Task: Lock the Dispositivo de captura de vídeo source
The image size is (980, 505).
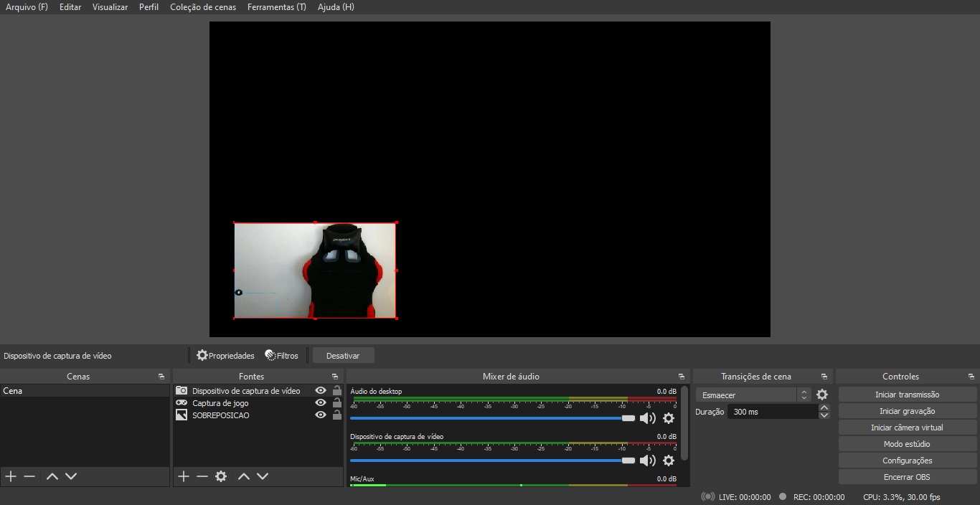Action: [x=336, y=391]
